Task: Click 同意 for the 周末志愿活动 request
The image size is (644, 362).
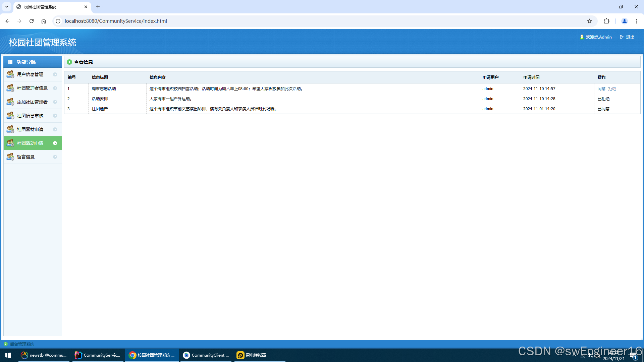Action: click(601, 89)
